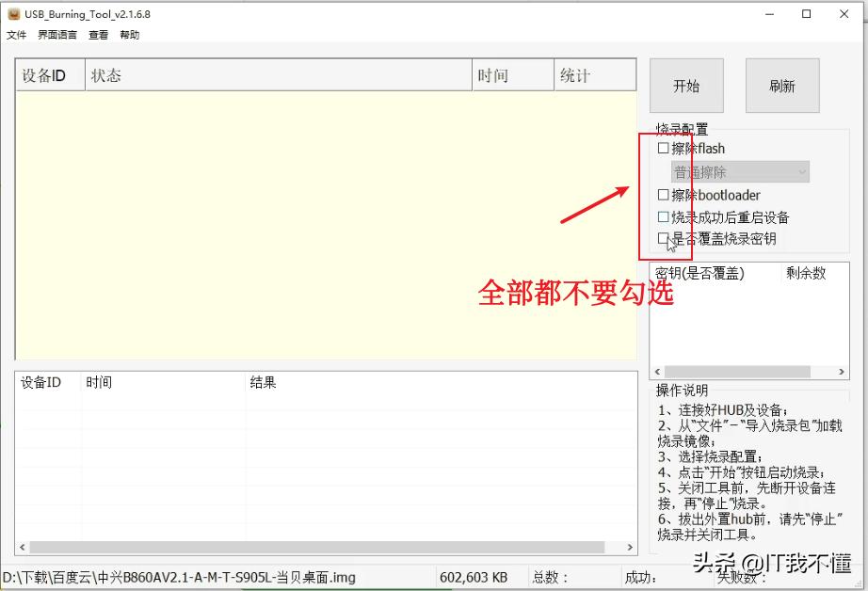The width and height of the screenshot is (868, 591).
Task: Click the 开始 button to start burning
Action: [686, 85]
